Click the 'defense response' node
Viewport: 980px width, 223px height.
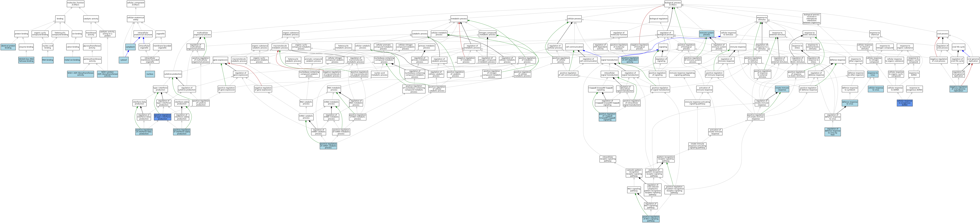[x=837, y=60]
